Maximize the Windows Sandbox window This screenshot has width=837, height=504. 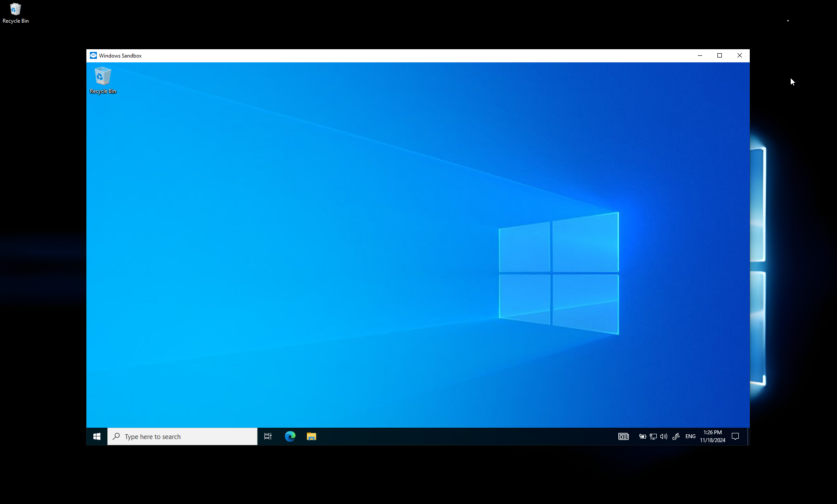click(x=720, y=55)
